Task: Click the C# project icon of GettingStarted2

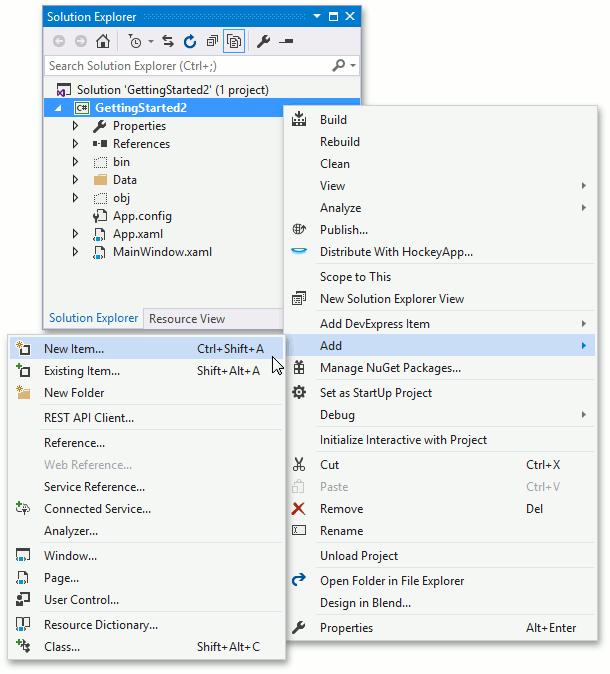Action: [82, 108]
